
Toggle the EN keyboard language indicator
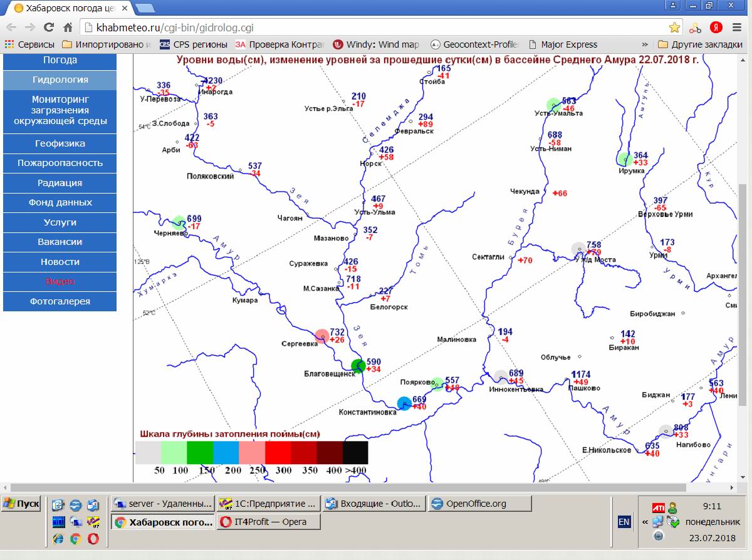(x=624, y=522)
